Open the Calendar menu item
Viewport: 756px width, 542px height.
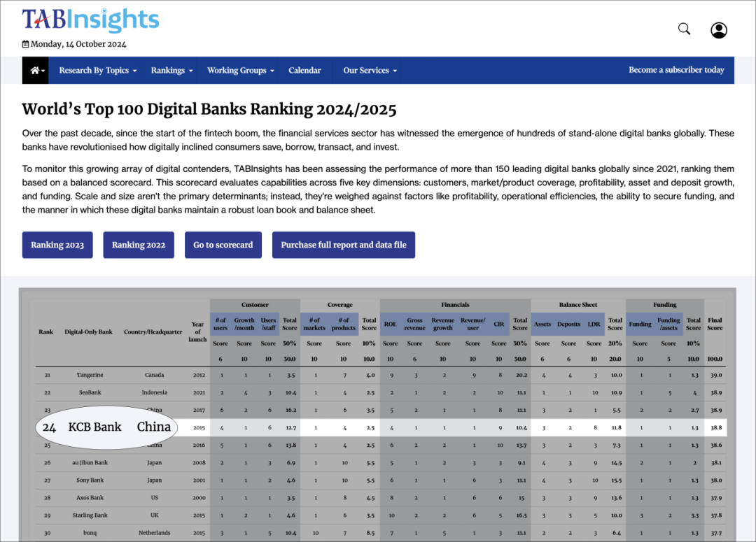(304, 71)
